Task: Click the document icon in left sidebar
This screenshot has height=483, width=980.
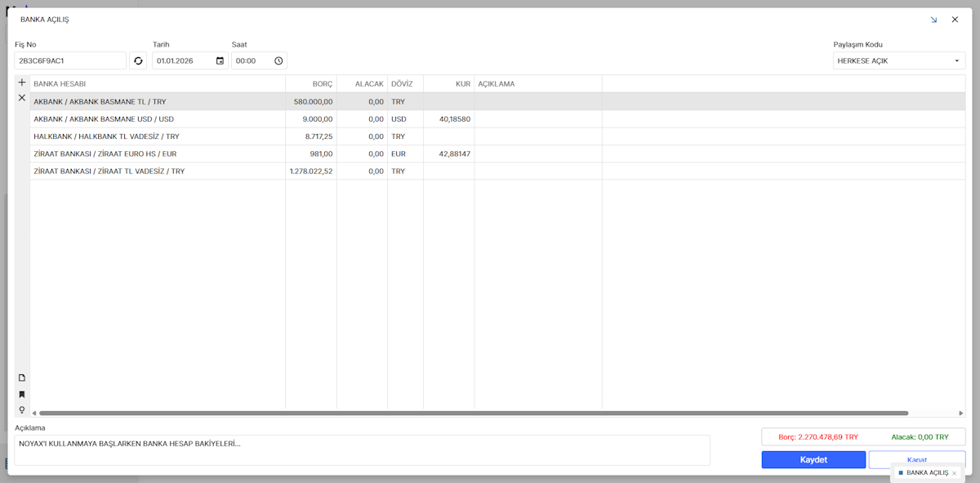Action: pos(22,378)
